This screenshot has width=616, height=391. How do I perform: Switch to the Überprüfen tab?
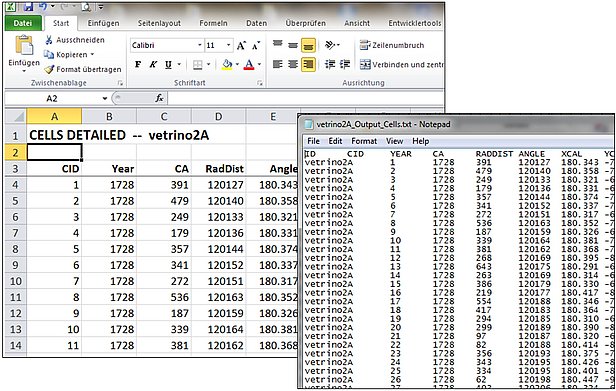tap(306, 23)
